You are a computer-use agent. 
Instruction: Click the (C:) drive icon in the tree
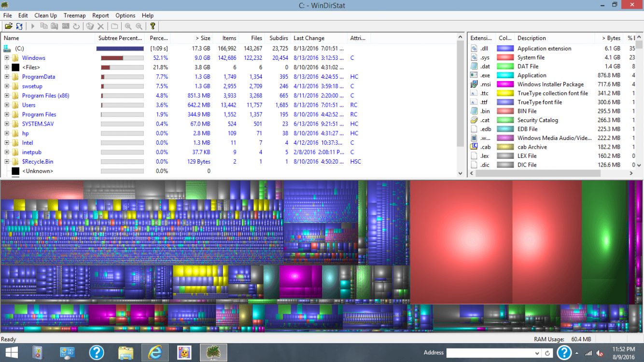(x=7, y=49)
